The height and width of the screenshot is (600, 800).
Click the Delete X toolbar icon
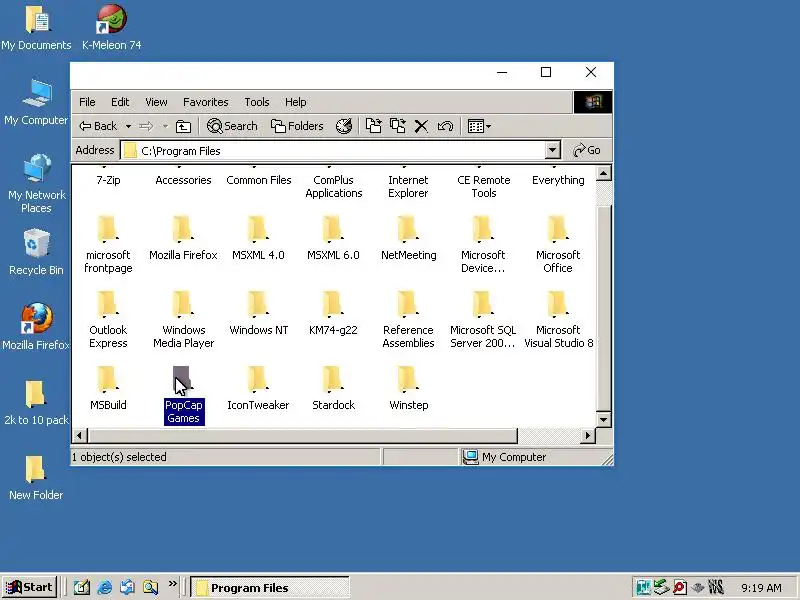click(x=421, y=126)
